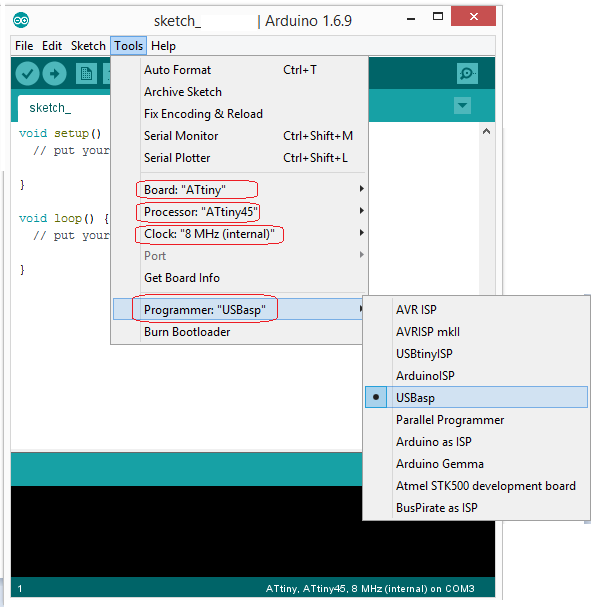Select Parallel Programmer option
599x607 pixels.
pyautogui.click(x=476, y=420)
